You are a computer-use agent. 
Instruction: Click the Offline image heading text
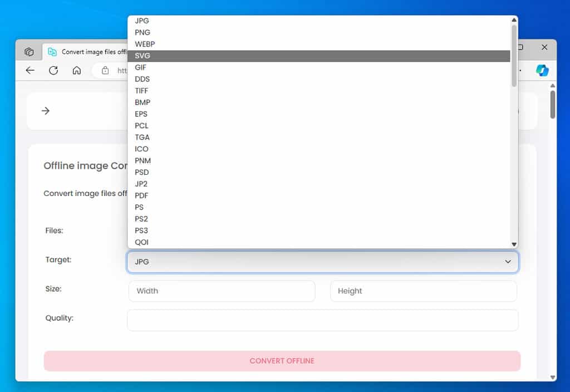pos(85,166)
